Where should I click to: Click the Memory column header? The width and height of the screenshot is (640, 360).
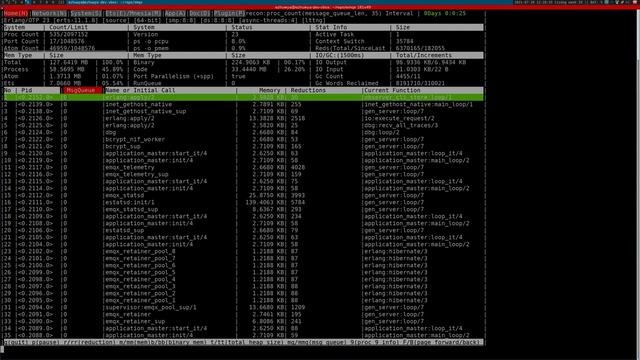(269, 90)
